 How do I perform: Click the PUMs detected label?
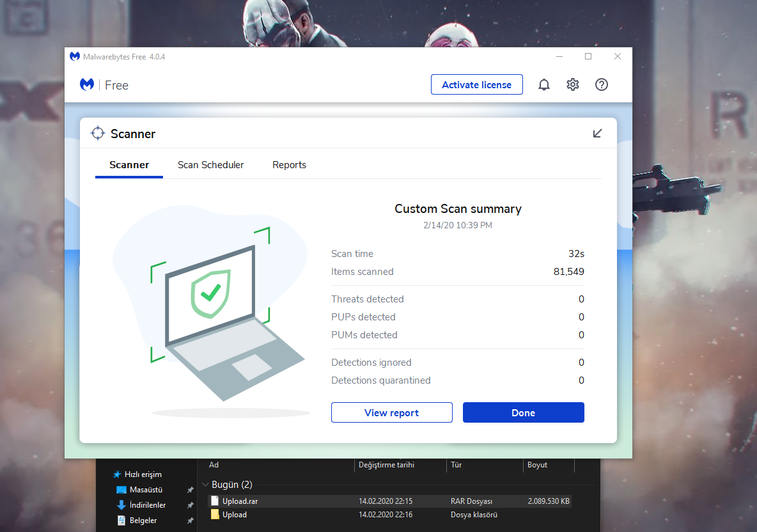[364, 335]
